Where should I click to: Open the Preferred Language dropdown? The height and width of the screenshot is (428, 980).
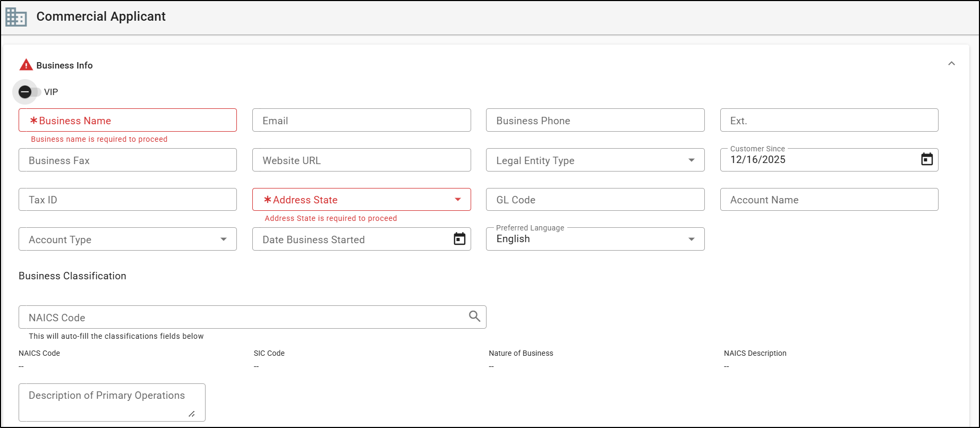(595, 239)
